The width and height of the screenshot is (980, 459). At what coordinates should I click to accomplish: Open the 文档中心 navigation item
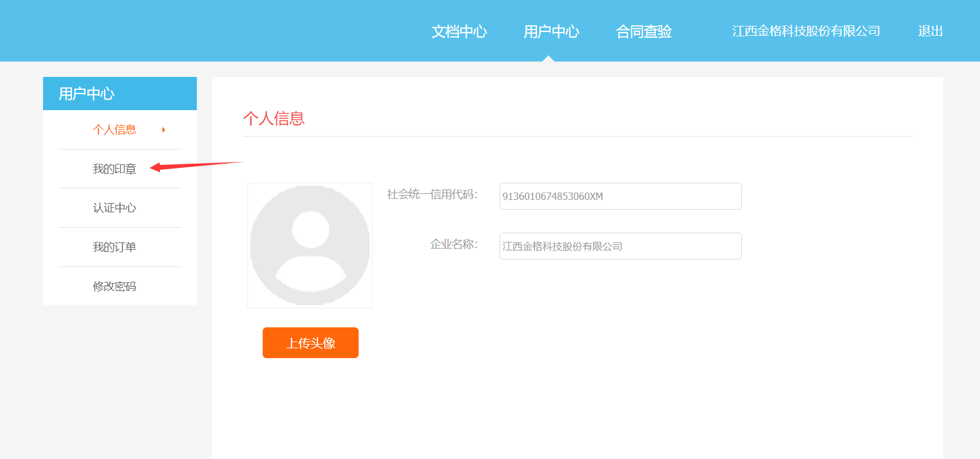[459, 31]
